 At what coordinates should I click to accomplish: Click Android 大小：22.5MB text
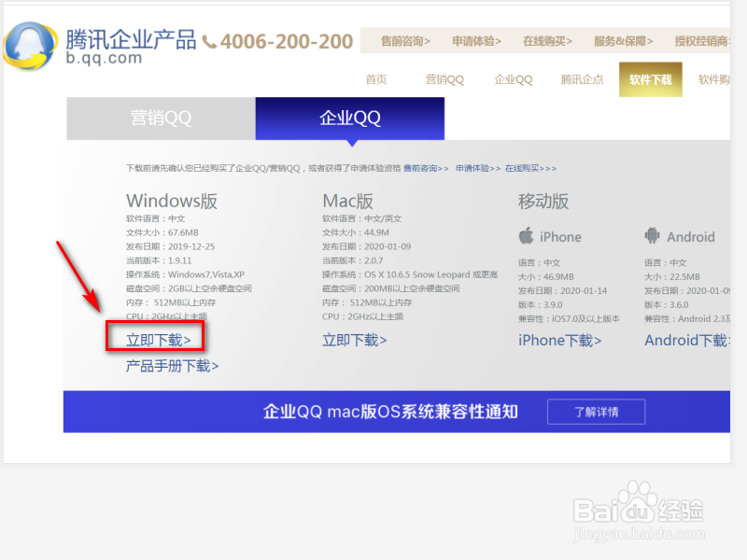[672, 276]
